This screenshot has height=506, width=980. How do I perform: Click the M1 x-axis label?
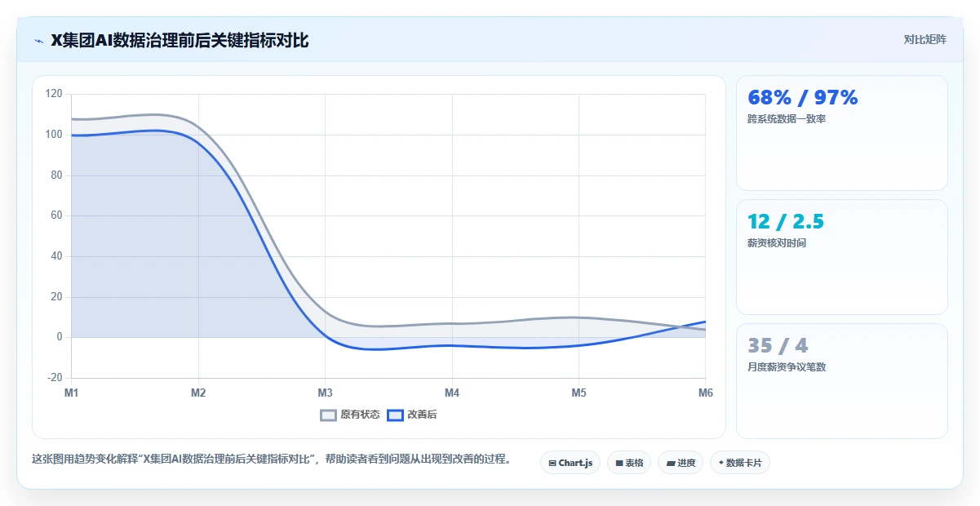click(x=72, y=393)
